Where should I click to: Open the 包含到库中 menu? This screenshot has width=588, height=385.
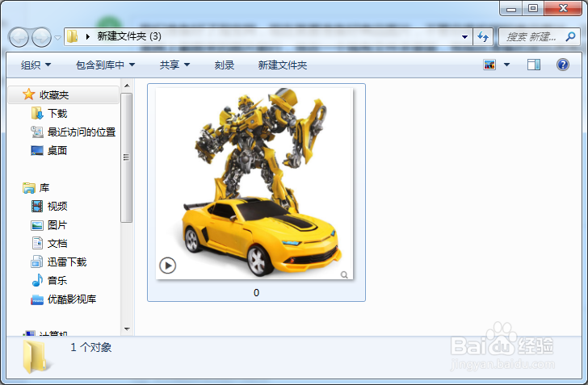pyautogui.click(x=105, y=65)
